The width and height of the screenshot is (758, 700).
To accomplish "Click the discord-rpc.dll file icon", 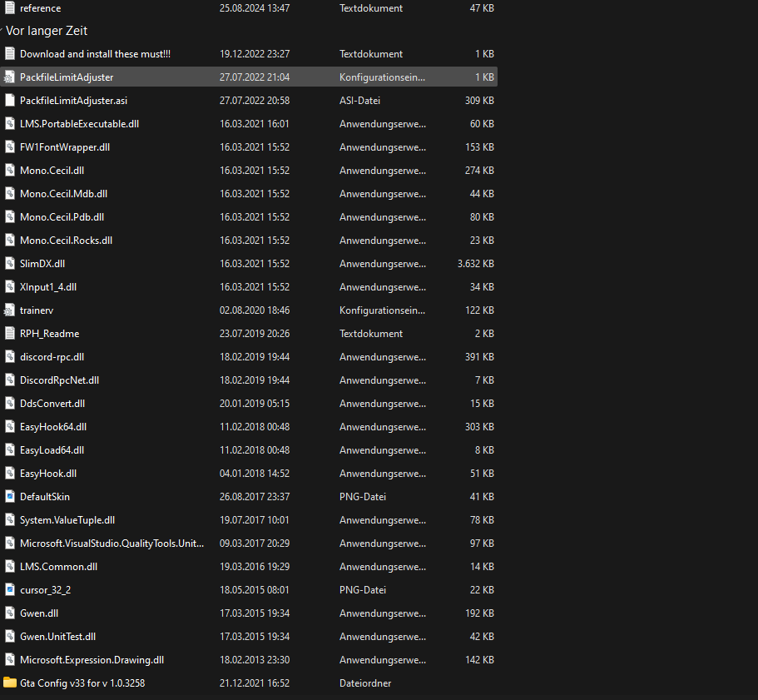I will (10, 357).
